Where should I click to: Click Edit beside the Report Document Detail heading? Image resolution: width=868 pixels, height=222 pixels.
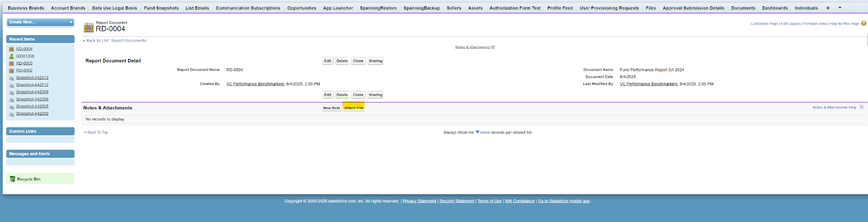click(328, 61)
